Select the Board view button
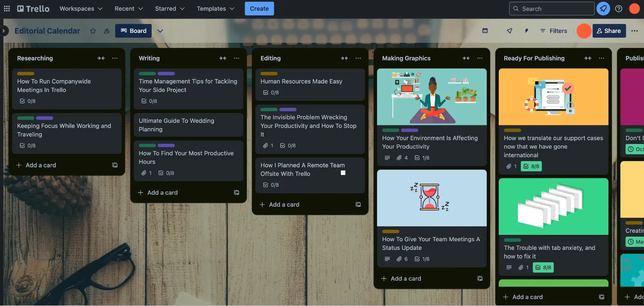This screenshot has width=644, height=306. point(133,31)
